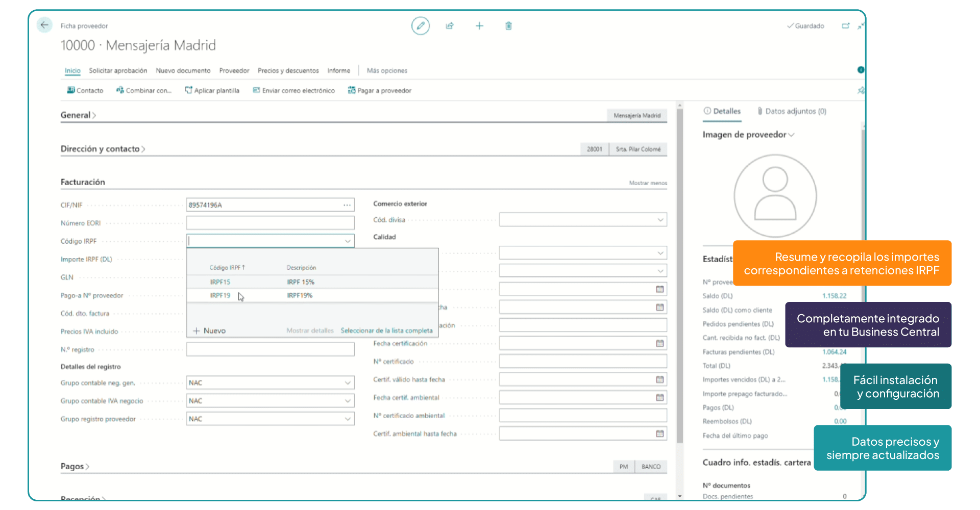Switch to the Detalles tab
Viewport: 980px width, 510px height.
click(722, 111)
